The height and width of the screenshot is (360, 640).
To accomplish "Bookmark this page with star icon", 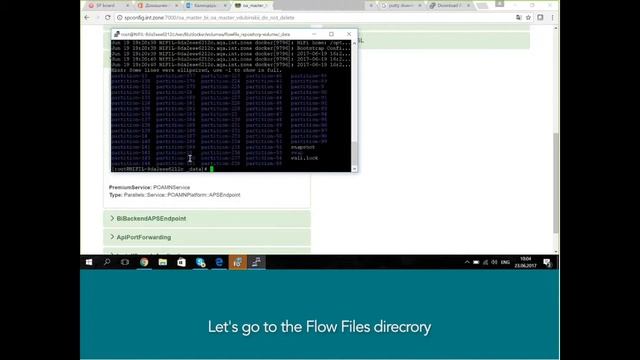I will [528, 18].
